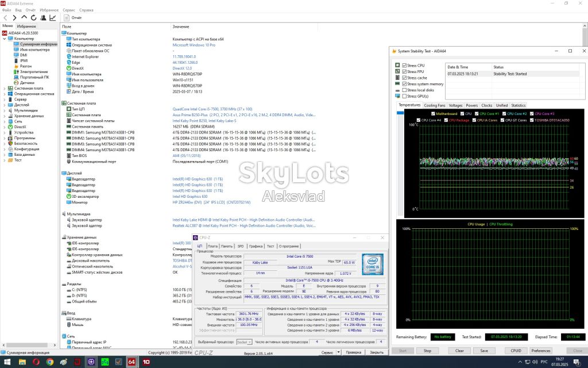Image resolution: width=588 pixels, height=368 pixels.
Task: Click the Stop button in the stability test
Action: 427,351
